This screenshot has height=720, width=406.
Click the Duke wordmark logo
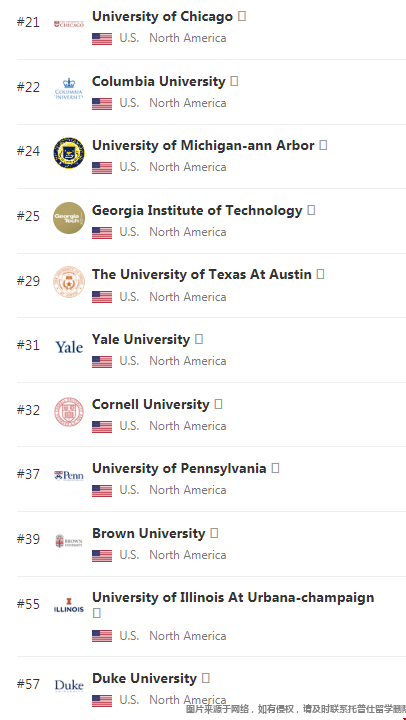click(x=69, y=686)
